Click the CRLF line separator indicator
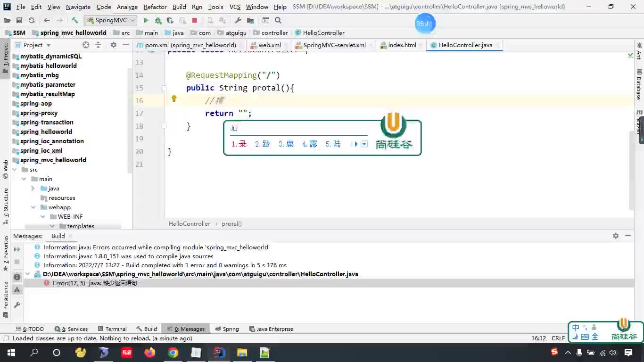Image resolution: width=644 pixels, height=362 pixels. point(558,338)
